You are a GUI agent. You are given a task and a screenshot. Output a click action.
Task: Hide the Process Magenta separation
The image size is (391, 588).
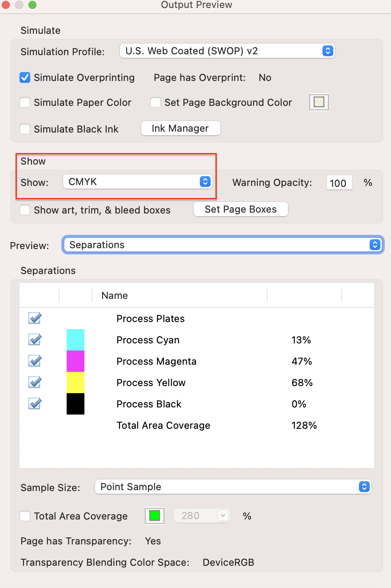point(35,361)
